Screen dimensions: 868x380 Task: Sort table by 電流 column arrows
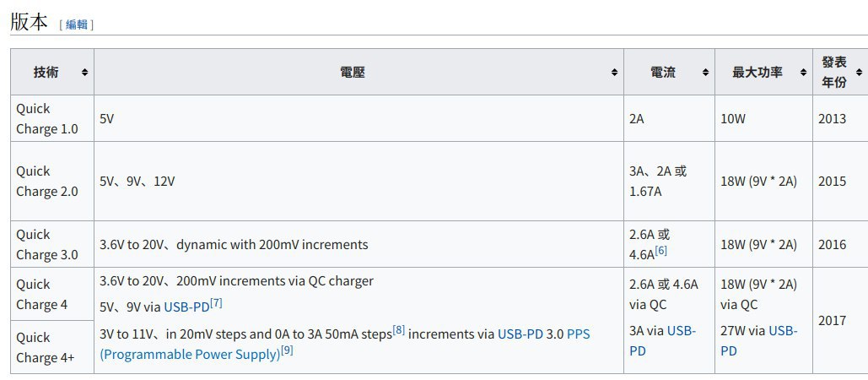(x=705, y=72)
